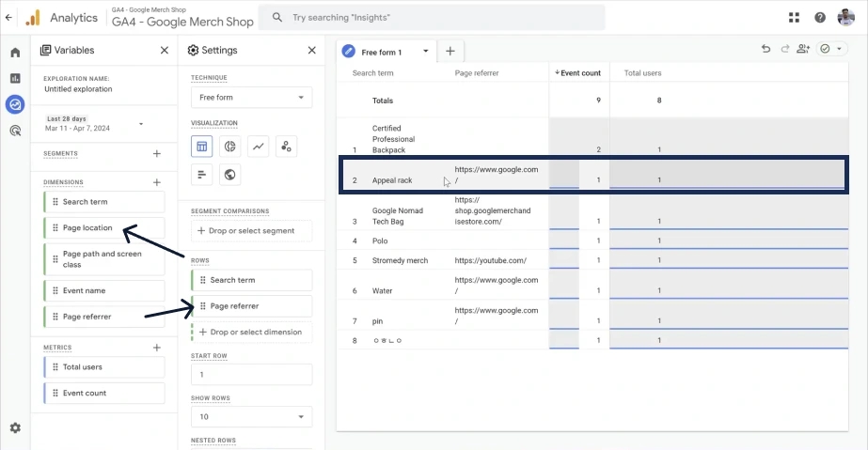Click the search bar

tap(432, 18)
